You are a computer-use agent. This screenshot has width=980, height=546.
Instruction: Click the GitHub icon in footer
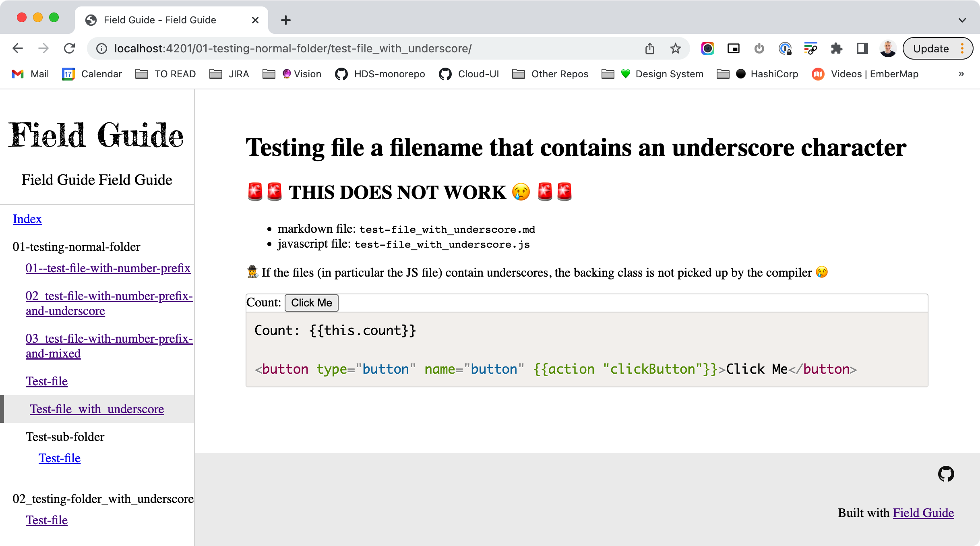pos(946,474)
